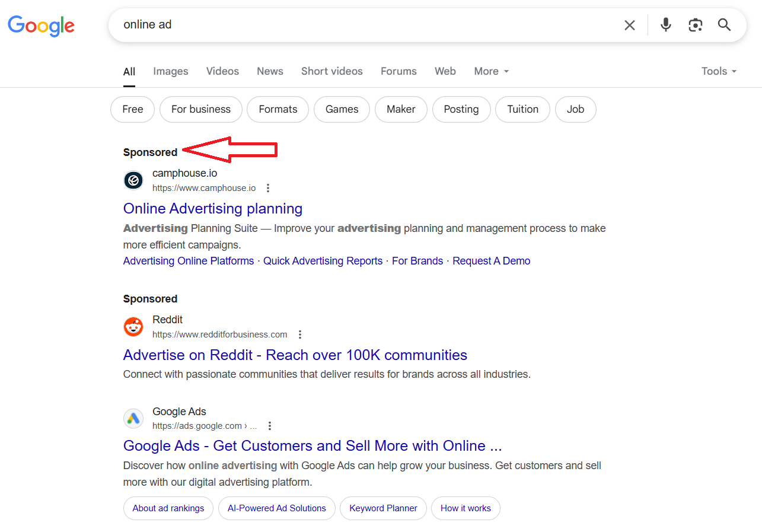The height and width of the screenshot is (532, 762).
Task: Click the How it works chip
Action: point(466,508)
